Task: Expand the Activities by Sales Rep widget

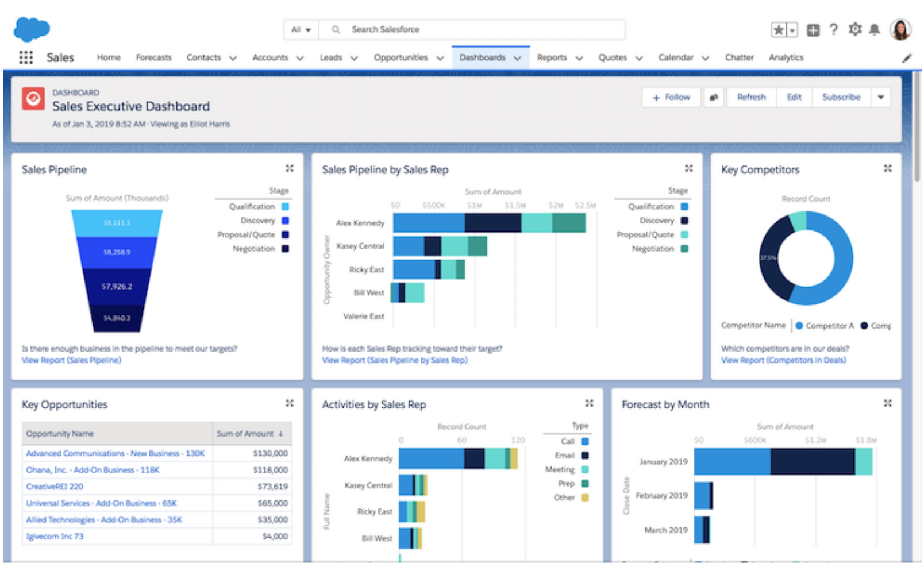Action: pyautogui.click(x=589, y=403)
